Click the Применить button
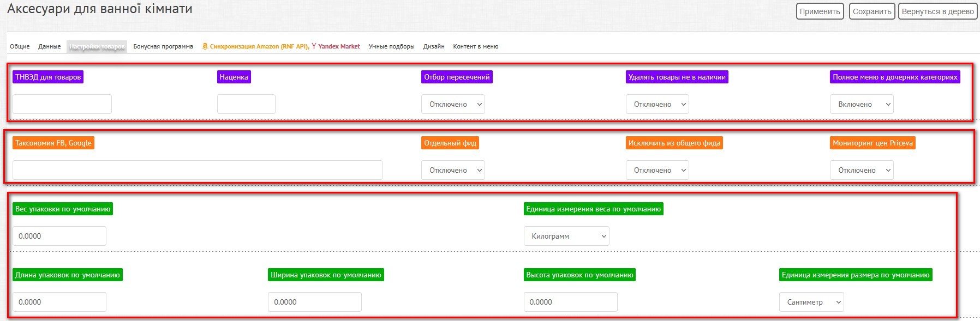The height and width of the screenshot is (321, 980). [x=820, y=11]
